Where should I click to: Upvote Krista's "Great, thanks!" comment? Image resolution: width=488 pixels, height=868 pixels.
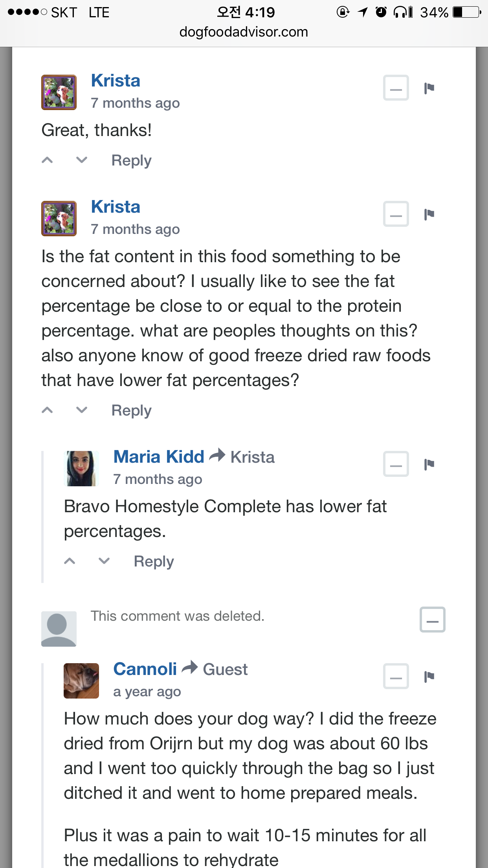pos(47,160)
